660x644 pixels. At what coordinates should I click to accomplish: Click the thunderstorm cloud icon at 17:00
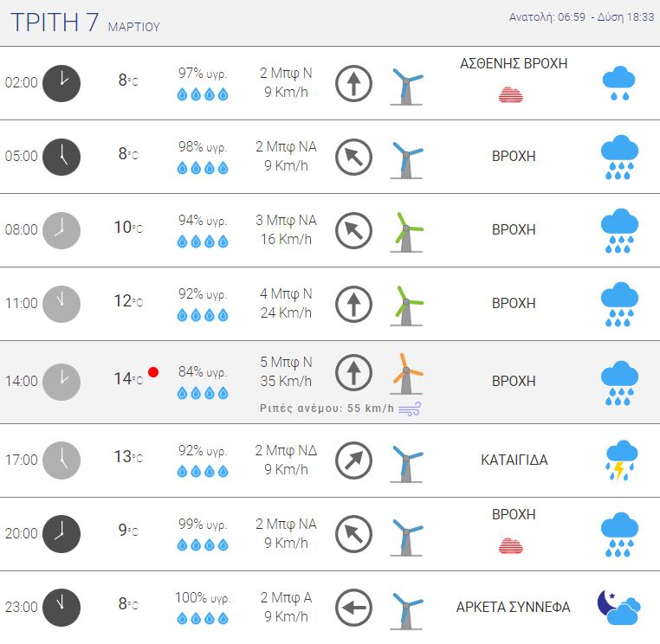coord(622,460)
